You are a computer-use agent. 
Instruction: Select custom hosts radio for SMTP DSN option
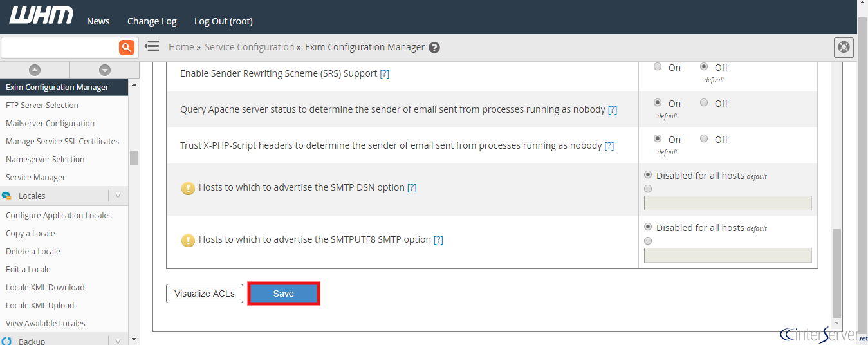(x=648, y=189)
